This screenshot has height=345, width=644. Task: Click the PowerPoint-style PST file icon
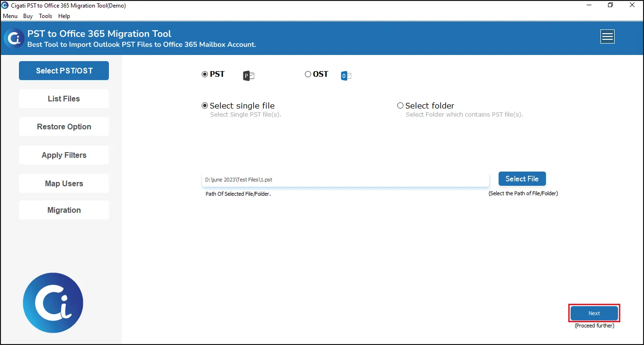tap(249, 75)
